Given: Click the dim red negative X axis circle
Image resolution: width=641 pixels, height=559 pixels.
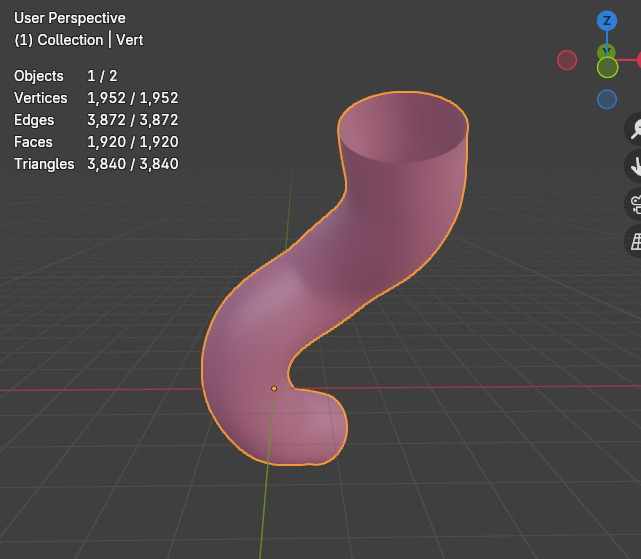Looking at the screenshot, I should 567,60.
